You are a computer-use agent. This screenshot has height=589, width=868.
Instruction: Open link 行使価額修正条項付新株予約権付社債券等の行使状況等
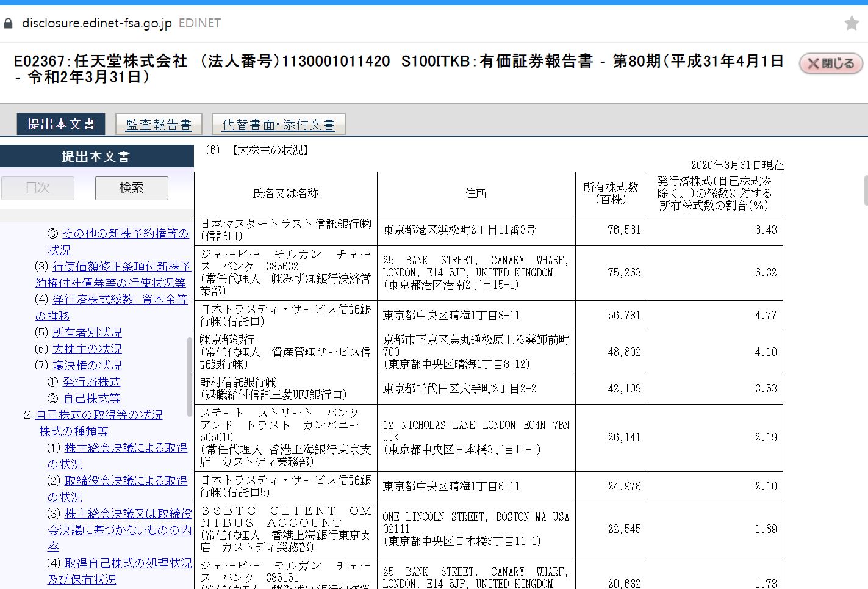pyautogui.click(x=113, y=275)
